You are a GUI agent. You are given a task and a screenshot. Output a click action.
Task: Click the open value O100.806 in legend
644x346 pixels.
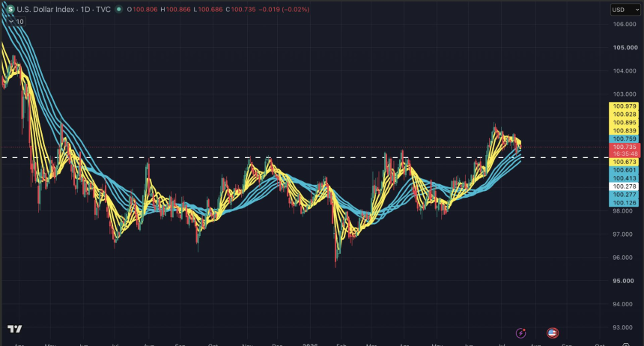point(142,9)
